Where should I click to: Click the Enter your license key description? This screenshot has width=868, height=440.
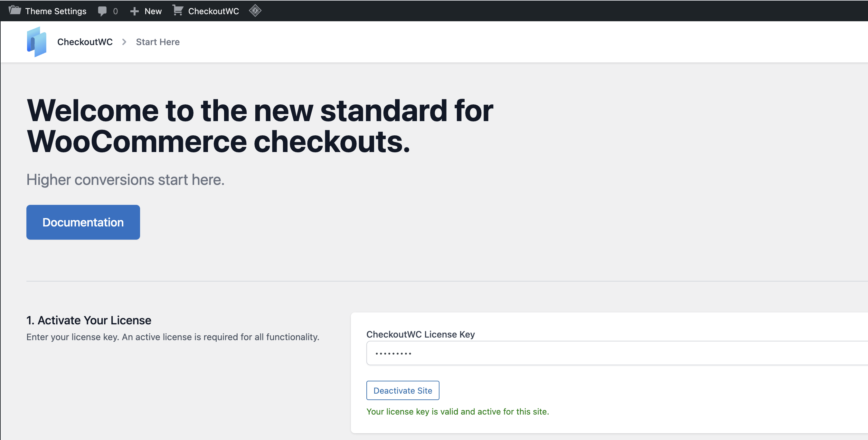(173, 337)
